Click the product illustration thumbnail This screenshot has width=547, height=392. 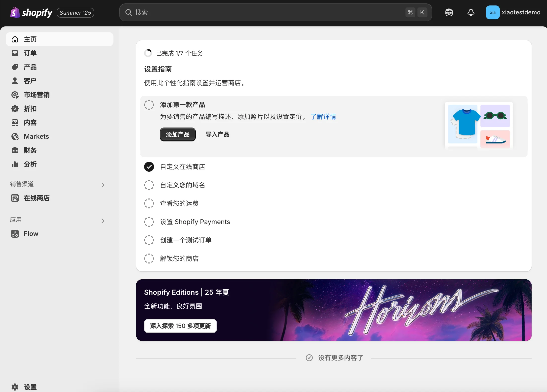[479, 126]
